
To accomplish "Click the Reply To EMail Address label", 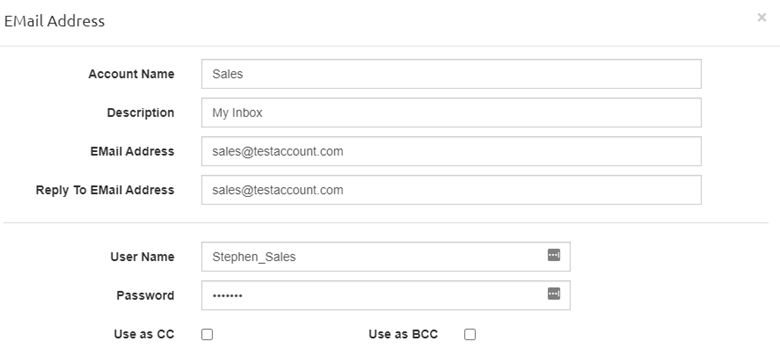I will 105,190.
